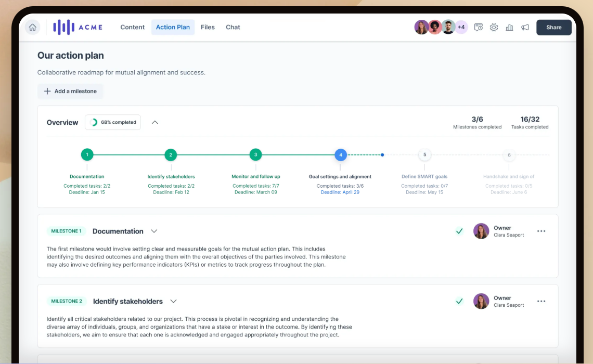Click the Deadline: Feb 12 text

(x=171, y=192)
